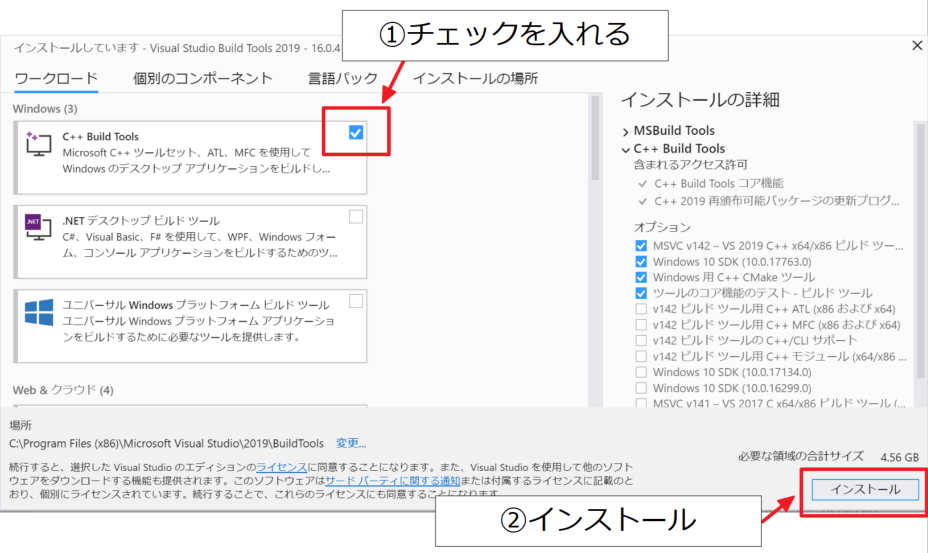Click the C++ Build Tools workload icon

(38, 145)
